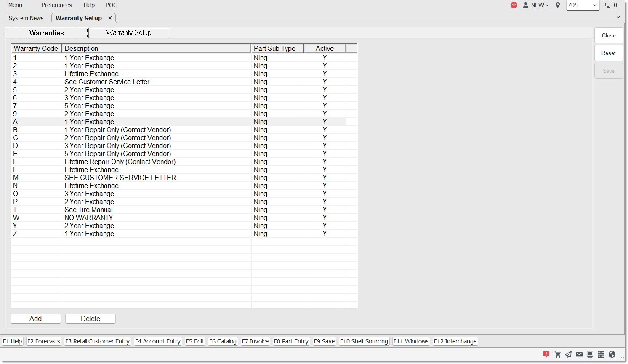Open the calculator icon
Viewport: 628px width, 364px height.
pos(601,354)
